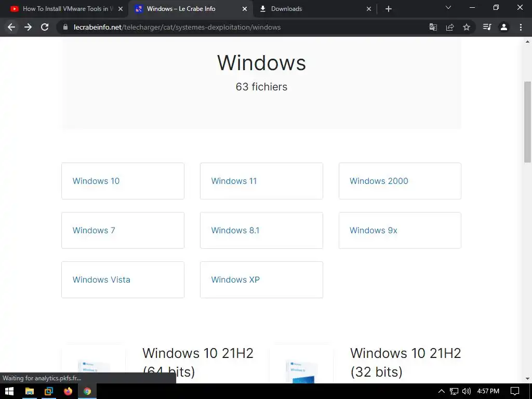Open VMware app in taskbar
This screenshot has height=399, width=532.
click(49, 391)
